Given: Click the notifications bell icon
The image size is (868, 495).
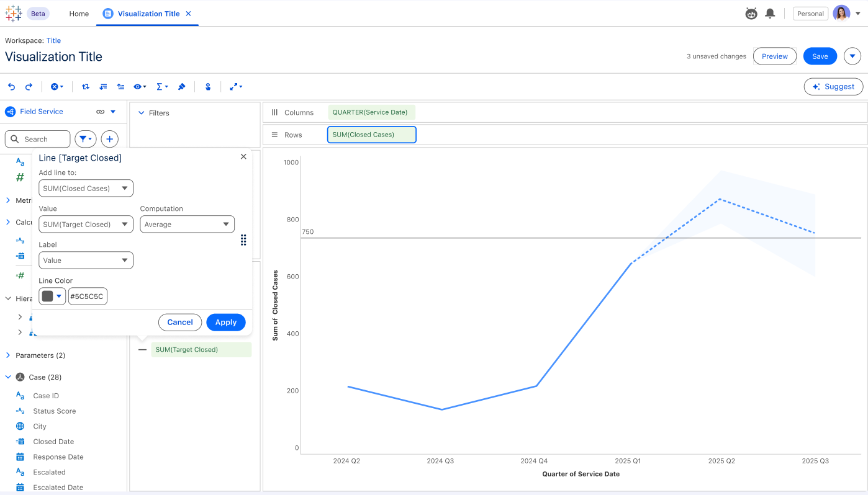Looking at the screenshot, I should 770,14.
